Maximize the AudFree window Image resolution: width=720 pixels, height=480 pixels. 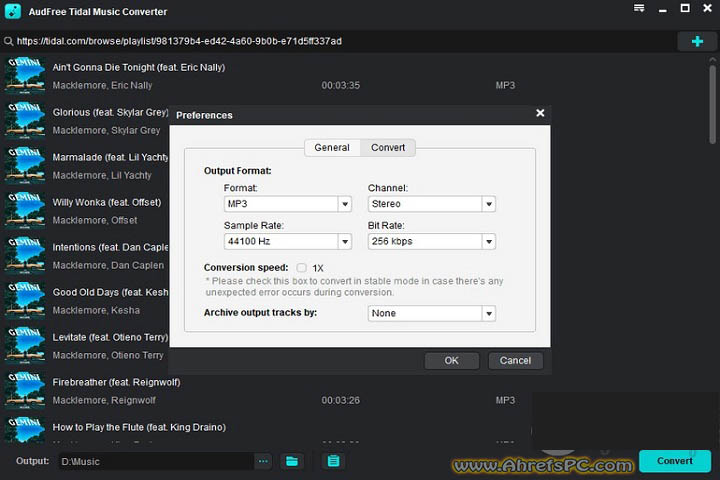click(685, 8)
